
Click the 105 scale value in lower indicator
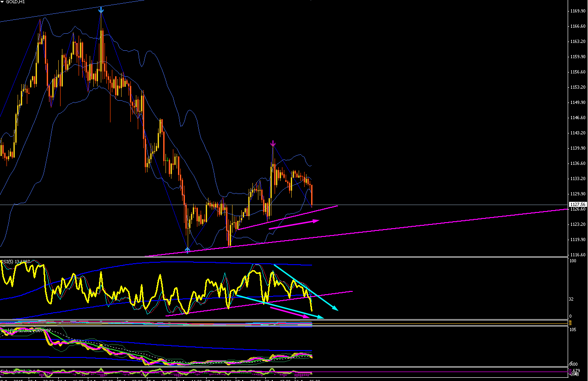click(572, 330)
